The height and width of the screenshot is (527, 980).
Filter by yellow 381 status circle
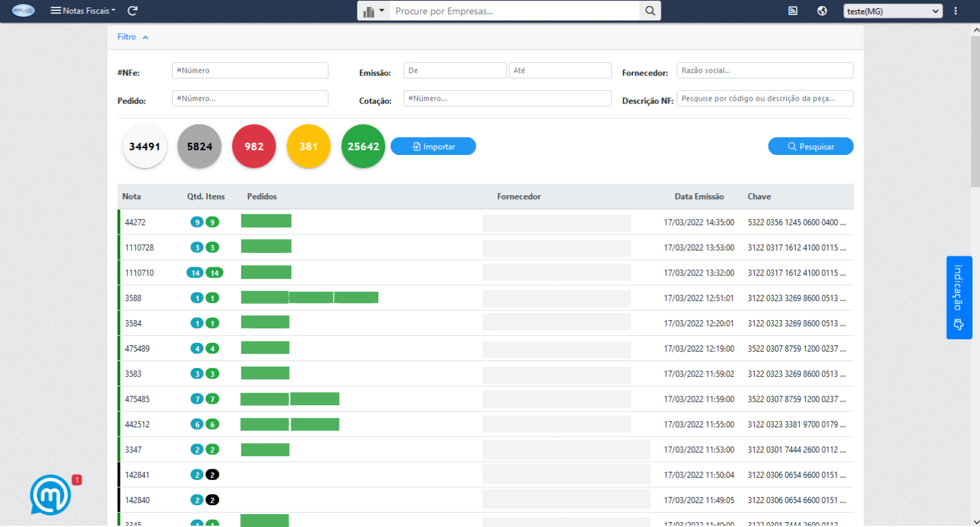[308, 146]
